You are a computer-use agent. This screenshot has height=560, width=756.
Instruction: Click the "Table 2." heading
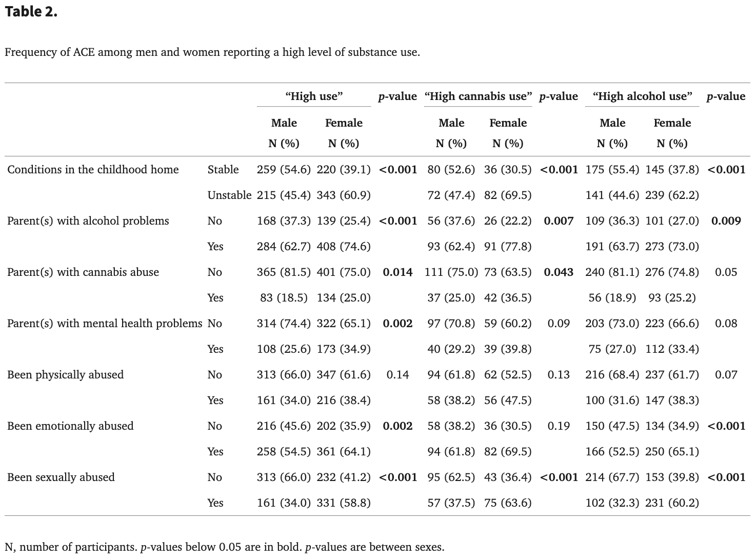[31, 12]
